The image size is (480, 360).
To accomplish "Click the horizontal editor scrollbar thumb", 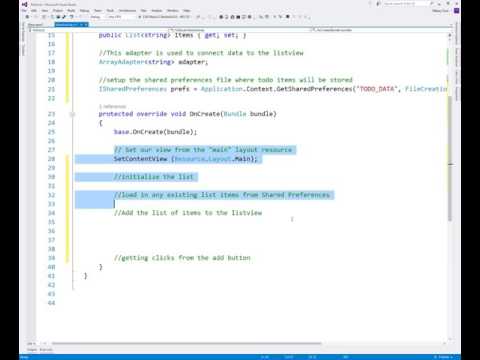I will (x=187, y=343).
